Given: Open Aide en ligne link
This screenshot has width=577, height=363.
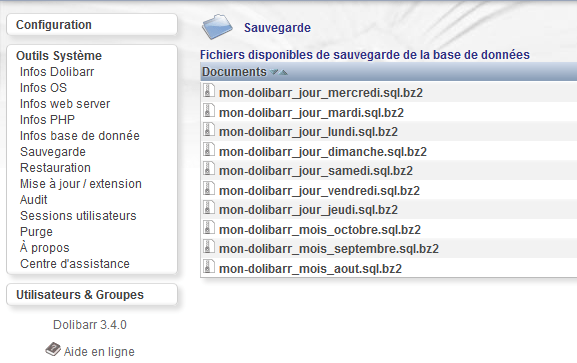Looking at the screenshot, I should (x=99, y=352).
